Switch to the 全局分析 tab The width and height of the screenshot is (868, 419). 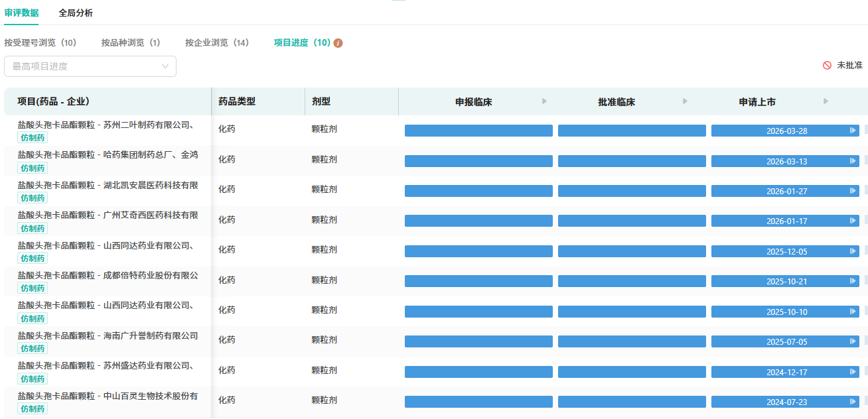tap(76, 13)
